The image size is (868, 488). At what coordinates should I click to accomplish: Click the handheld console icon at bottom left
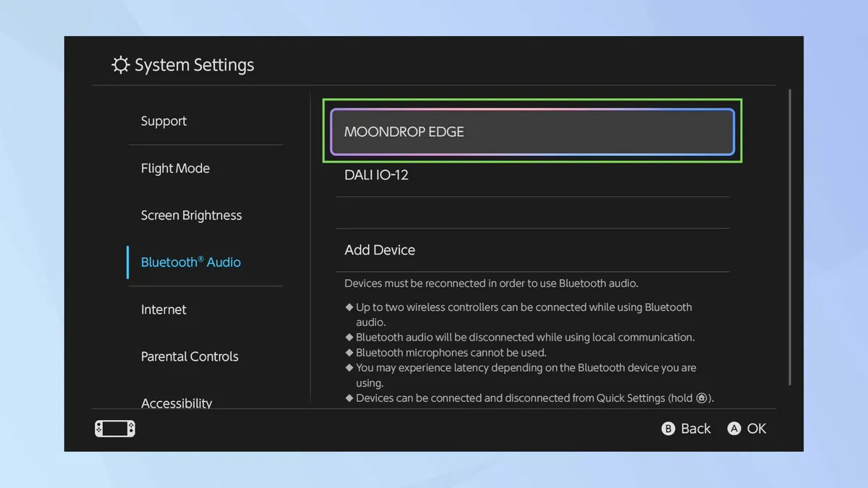115,429
